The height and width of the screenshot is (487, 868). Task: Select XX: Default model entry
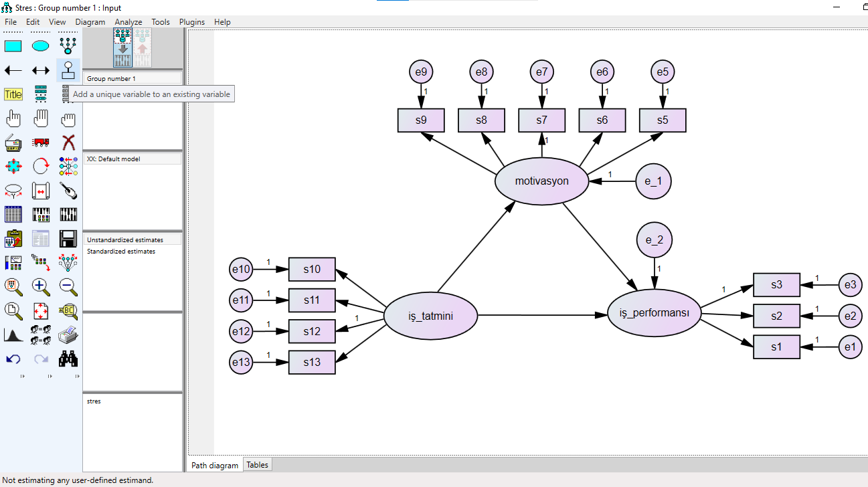(114, 159)
